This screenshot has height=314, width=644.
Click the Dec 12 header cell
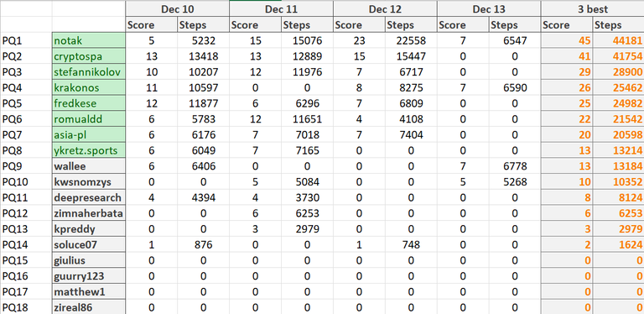point(385,8)
